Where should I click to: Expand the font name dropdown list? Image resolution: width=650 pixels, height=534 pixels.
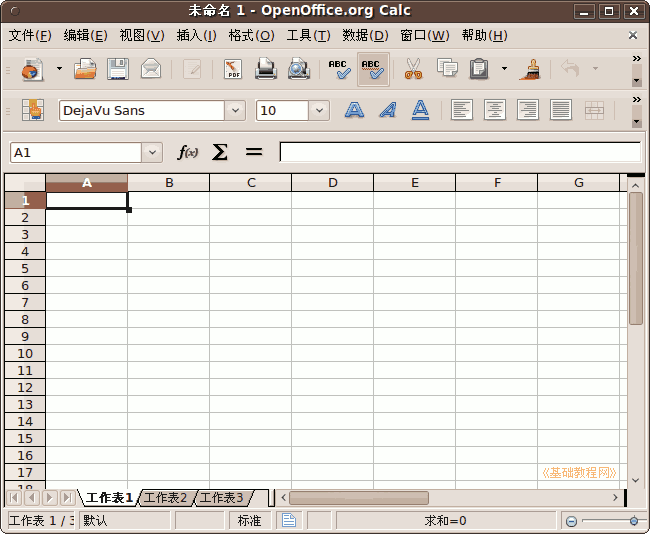coord(235,111)
